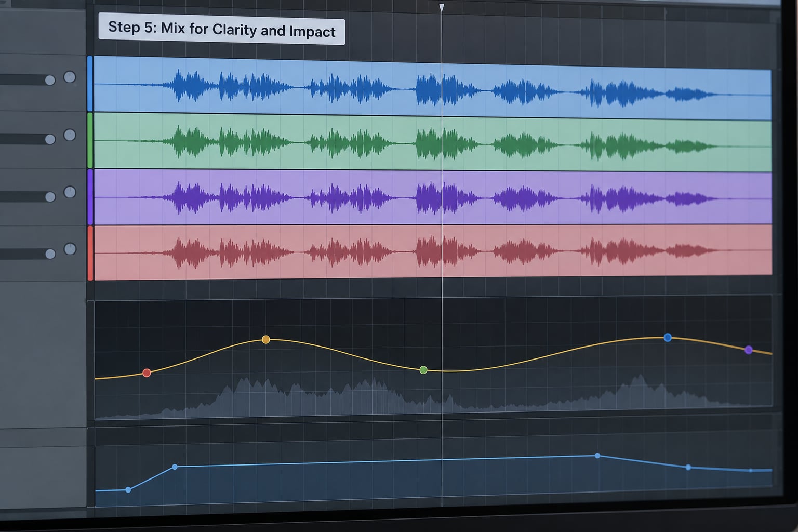Click the playhead marker at the timeline top

pos(442,7)
